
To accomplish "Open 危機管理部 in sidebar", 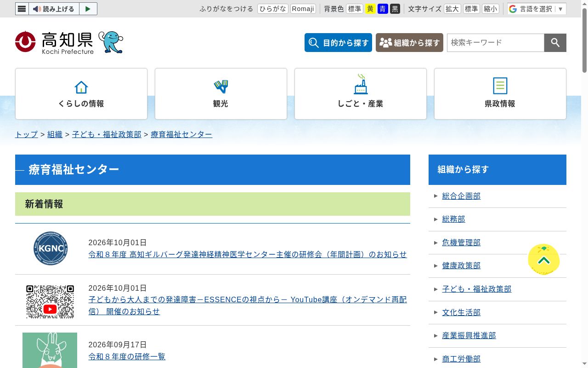I will pos(461,242).
